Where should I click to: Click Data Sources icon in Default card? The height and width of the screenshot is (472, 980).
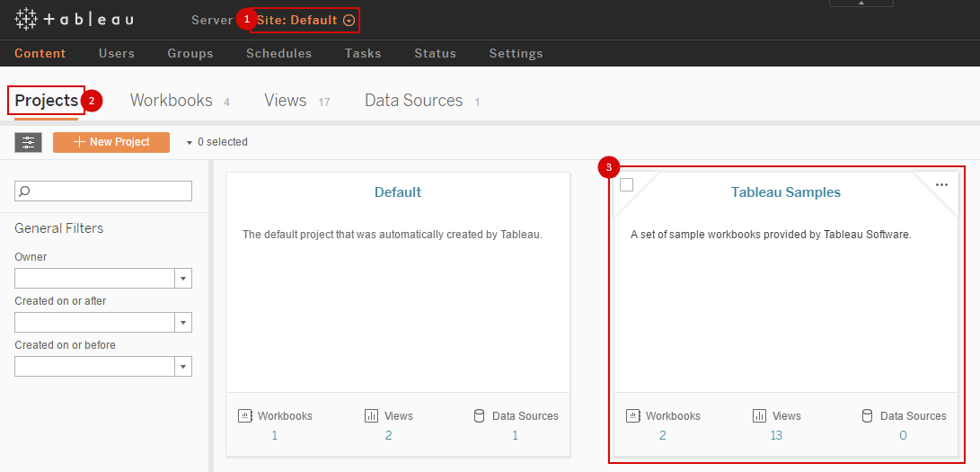[480, 415]
